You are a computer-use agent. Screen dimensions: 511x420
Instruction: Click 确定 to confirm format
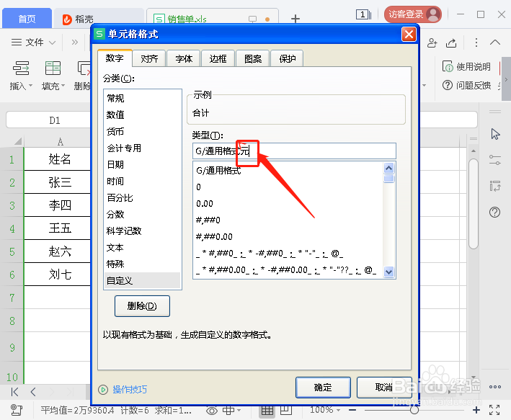(323, 388)
